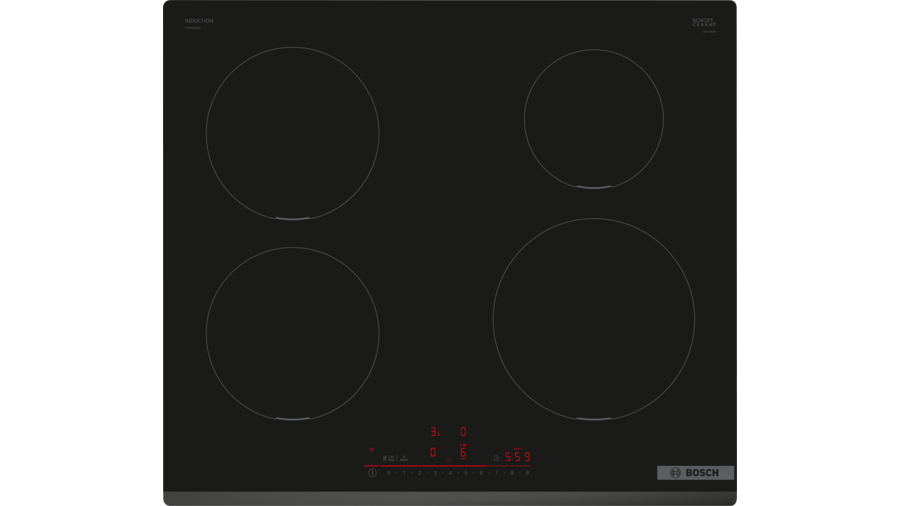Choose power level 5 on the scale
This screenshot has height=506, width=900.
pyautogui.click(x=466, y=473)
